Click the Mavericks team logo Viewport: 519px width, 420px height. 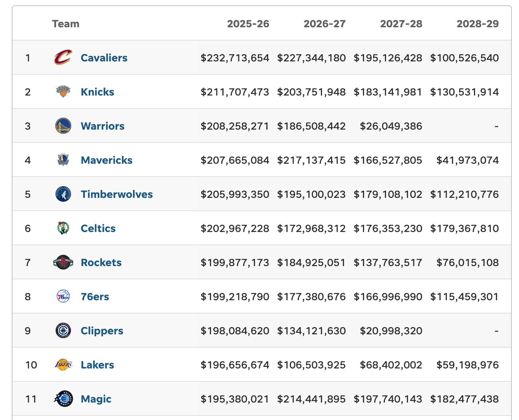pyautogui.click(x=63, y=160)
